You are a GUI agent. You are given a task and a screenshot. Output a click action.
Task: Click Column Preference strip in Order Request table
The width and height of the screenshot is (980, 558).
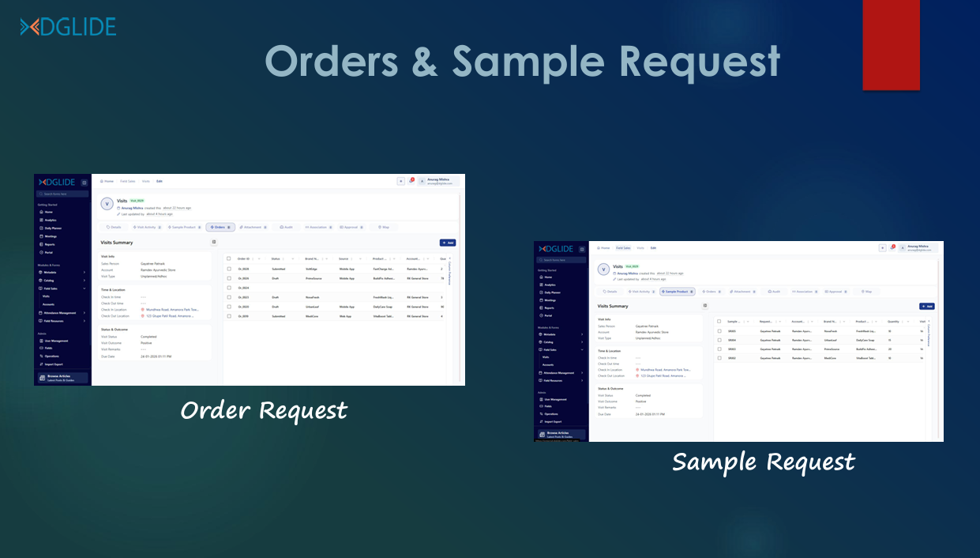(x=449, y=273)
